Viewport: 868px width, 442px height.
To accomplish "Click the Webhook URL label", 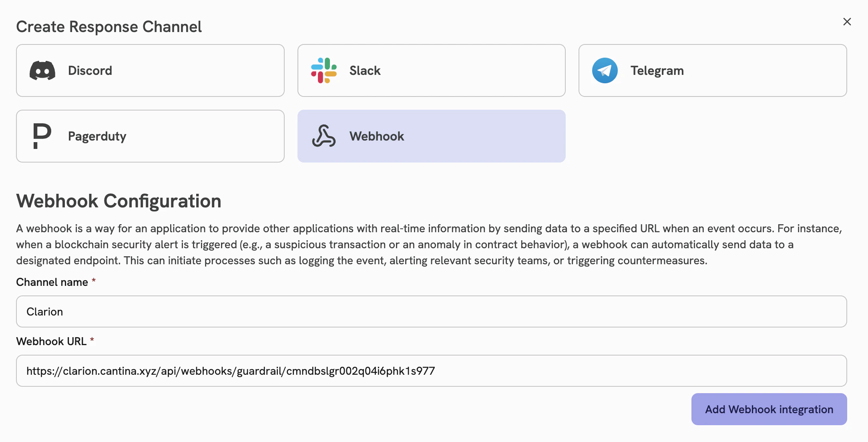I will (51, 342).
